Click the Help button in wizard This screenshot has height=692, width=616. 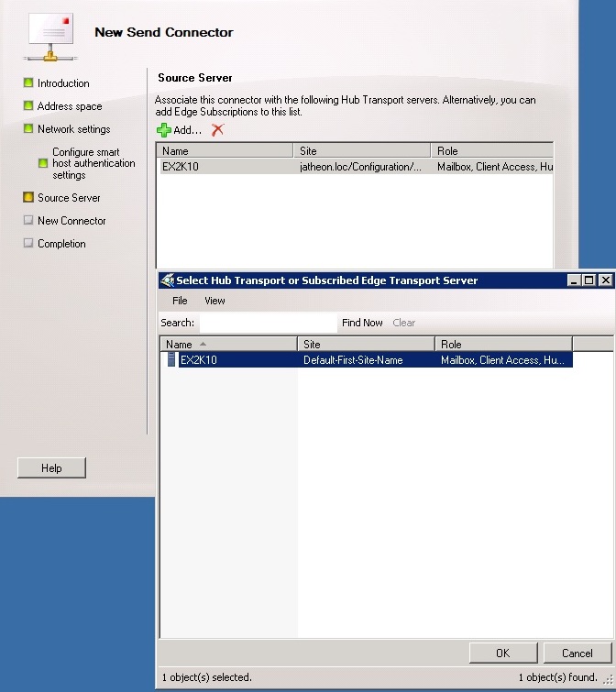51,467
